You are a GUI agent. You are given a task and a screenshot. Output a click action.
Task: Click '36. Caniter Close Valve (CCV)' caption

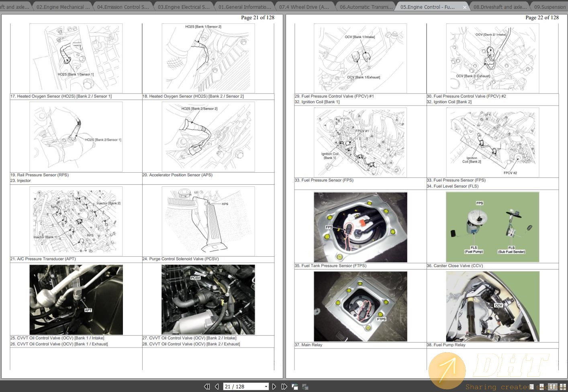click(x=455, y=266)
